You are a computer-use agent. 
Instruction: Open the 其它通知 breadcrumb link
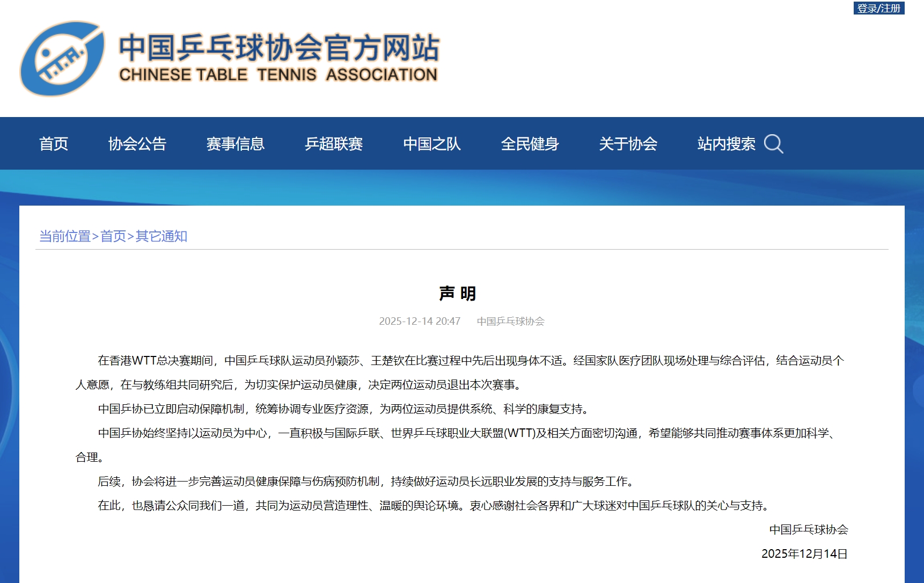(162, 236)
